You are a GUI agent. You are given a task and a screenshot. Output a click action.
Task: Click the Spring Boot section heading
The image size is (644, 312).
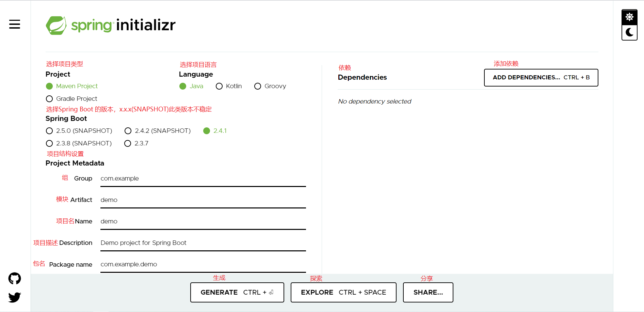pyautogui.click(x=66, y=119)
